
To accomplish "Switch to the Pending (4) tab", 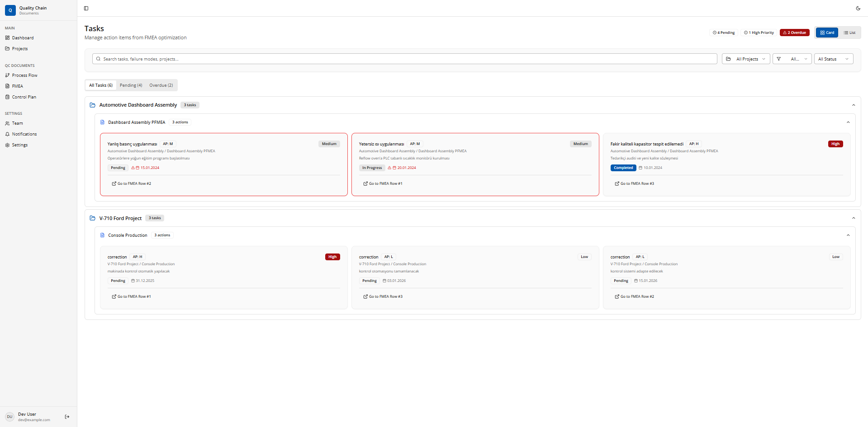I will [131, 85].
